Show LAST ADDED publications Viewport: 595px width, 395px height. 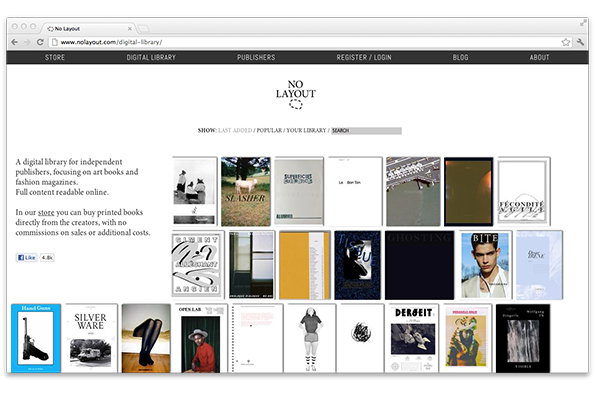tap(235, 130)
